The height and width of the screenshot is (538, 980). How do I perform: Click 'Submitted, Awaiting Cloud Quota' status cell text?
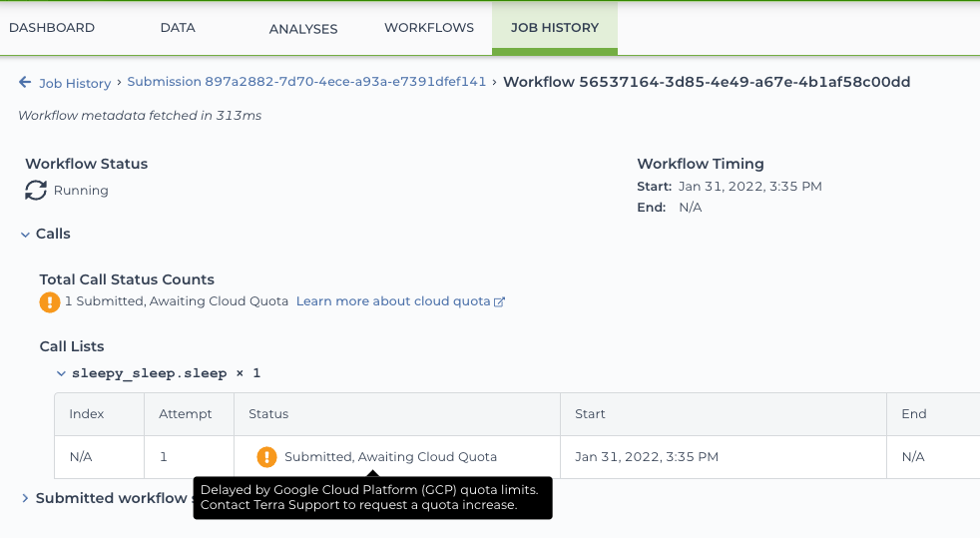click(x=390, y=457)
